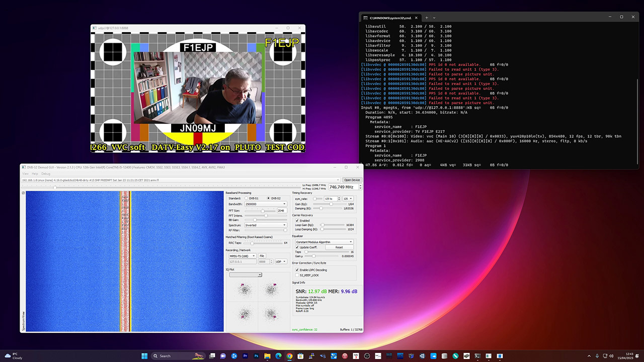Select the DVB-S1 standard radio button
This screenshot has height=362, width=644.
[x=247, y=198]
